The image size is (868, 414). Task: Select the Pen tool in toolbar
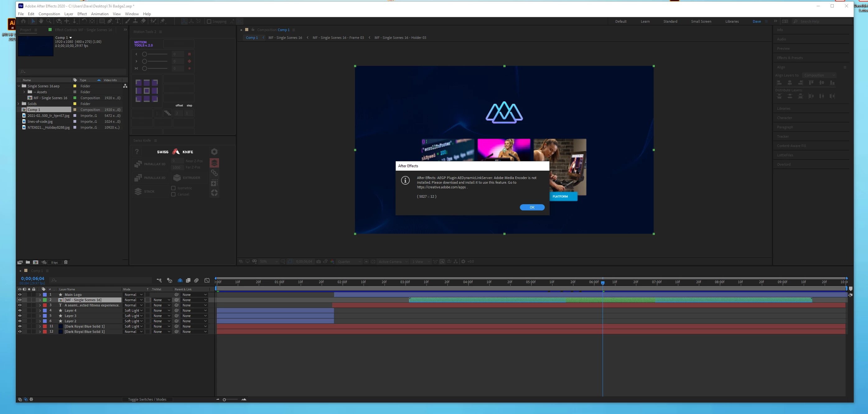(110, 21)
